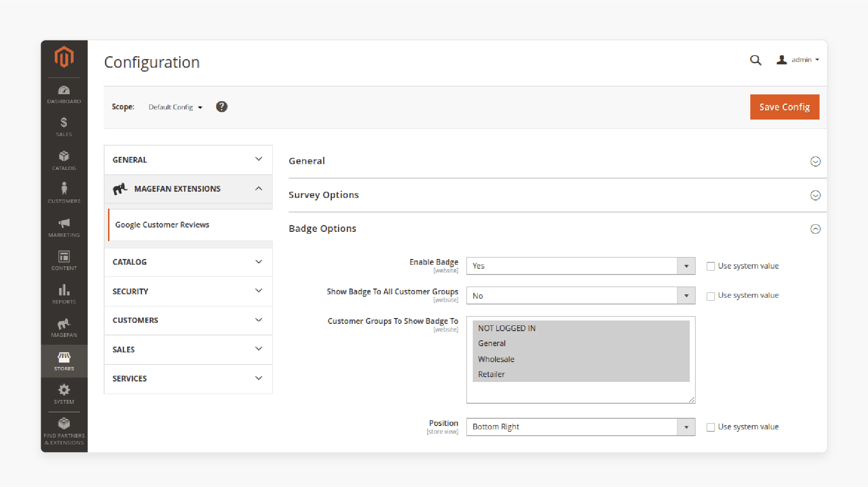This screenshot has width=868, height=487.
Task: Select Retailer customer group
Action: (x=581, y=374)
